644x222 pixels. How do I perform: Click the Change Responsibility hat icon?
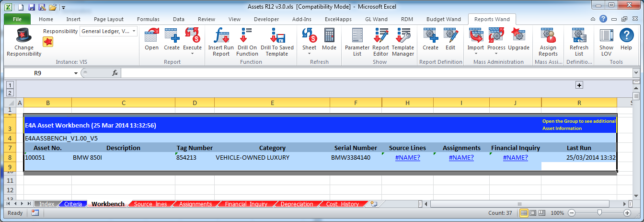[x=24, y=35]
